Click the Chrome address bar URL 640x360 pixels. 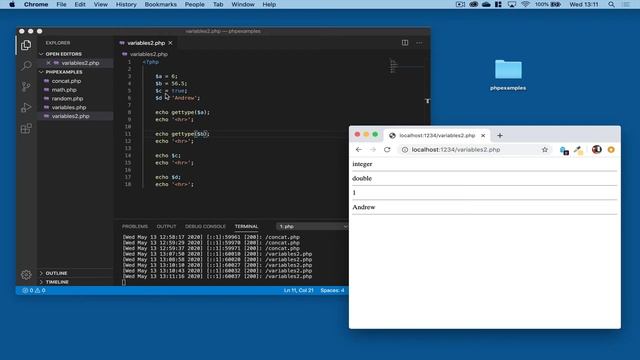(456, 149)
